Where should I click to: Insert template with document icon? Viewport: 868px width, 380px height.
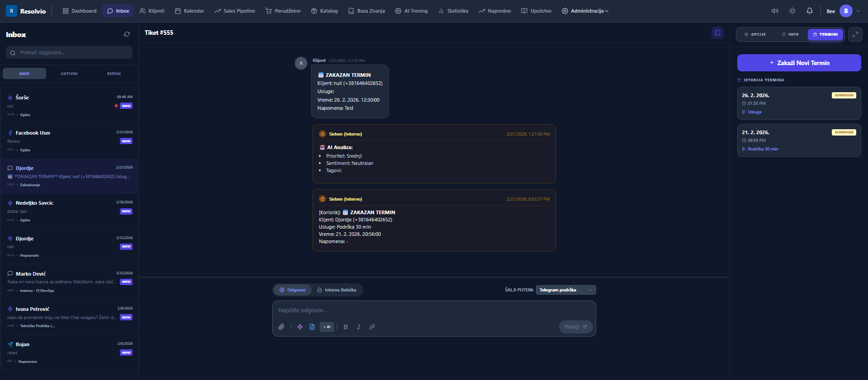312,327
